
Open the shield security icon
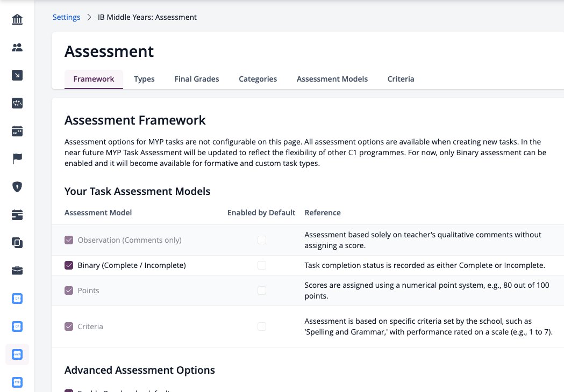(x=17, y=187)
